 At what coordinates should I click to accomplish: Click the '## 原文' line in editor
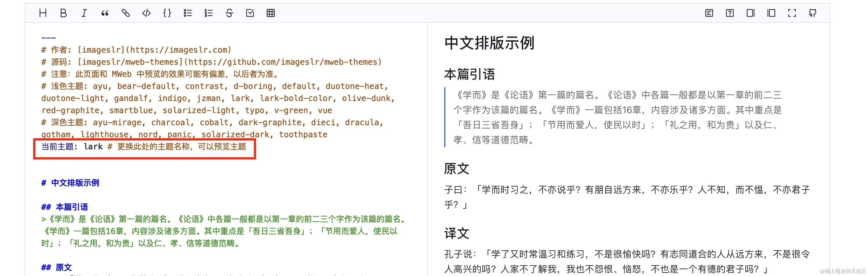pos(56,268)
